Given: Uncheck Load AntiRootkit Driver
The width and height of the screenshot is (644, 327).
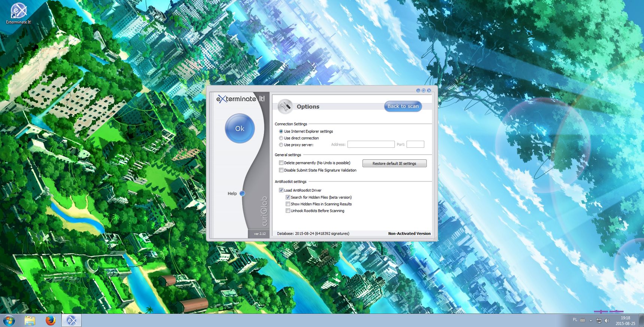Looking at the screenshot, I should pyautogui.click(x=281, y=190).
